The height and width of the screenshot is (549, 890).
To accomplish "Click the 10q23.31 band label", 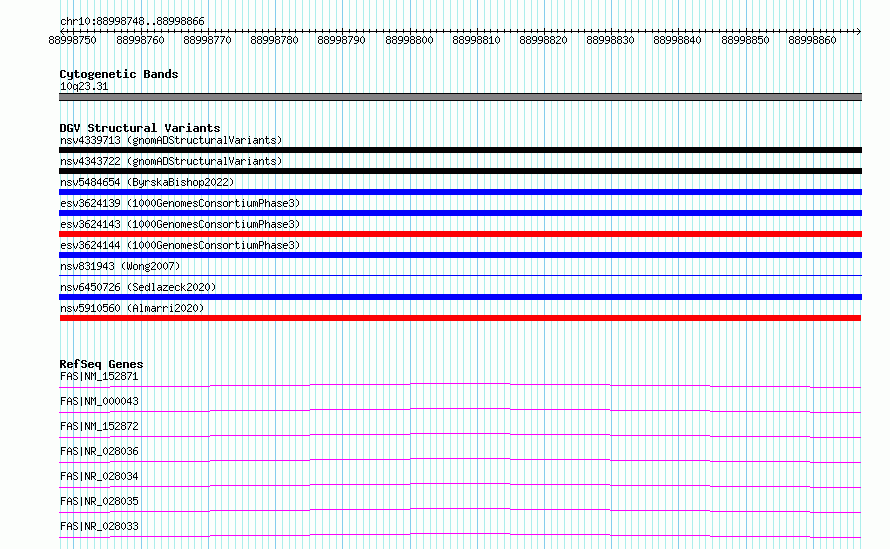I will (x=84, y=86).
